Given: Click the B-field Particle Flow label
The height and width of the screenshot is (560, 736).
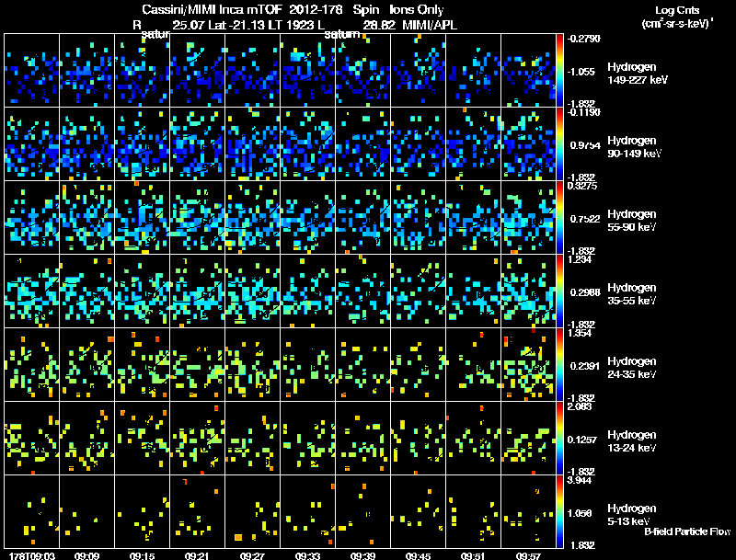Looking at the screenshot, I should (x=687, y=531).
